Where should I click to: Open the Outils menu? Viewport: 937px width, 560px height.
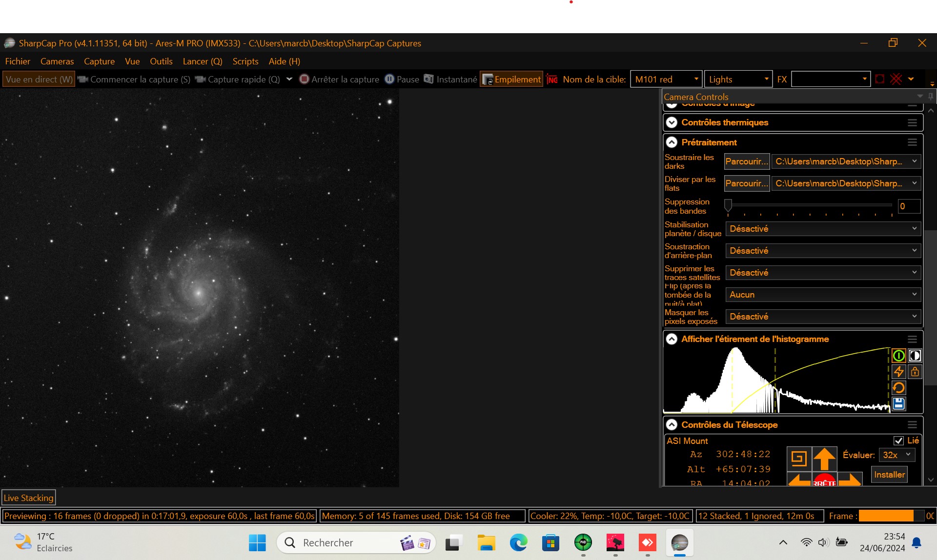coord(161,61)
